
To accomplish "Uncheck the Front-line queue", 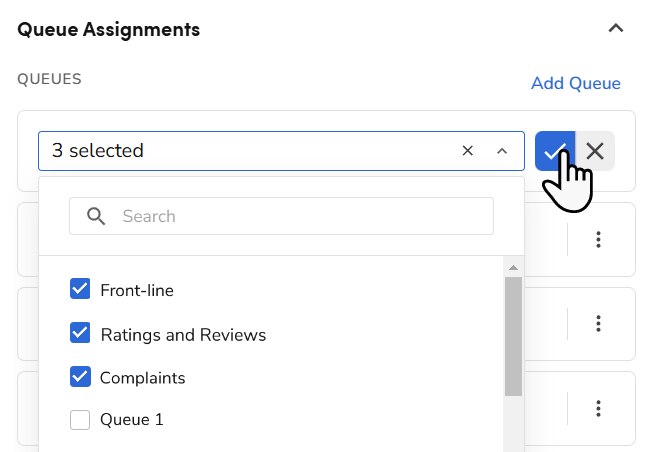I will coord(80,289).
